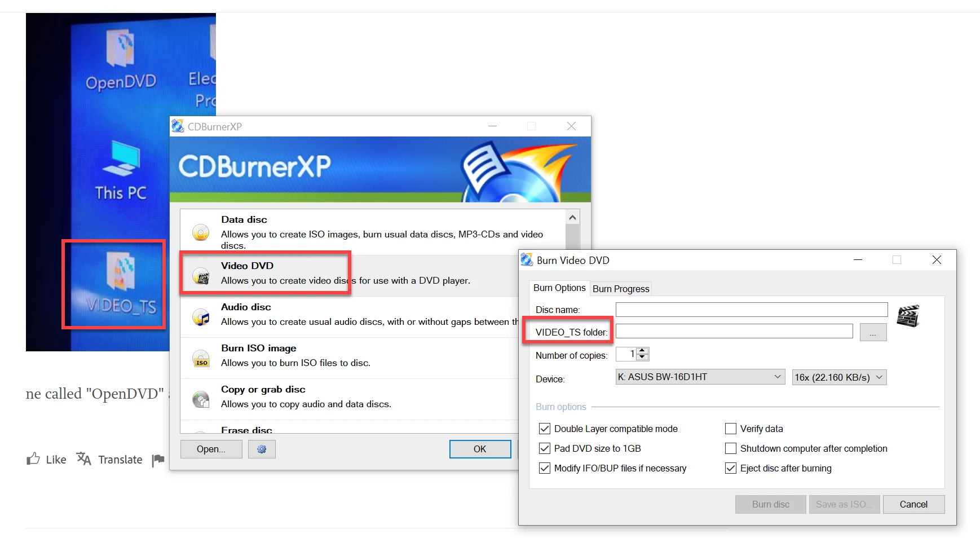This screenshot has height=538, width=980.
Task: Click the Like thumbs-up icon
Action: [x=33, y=459]
